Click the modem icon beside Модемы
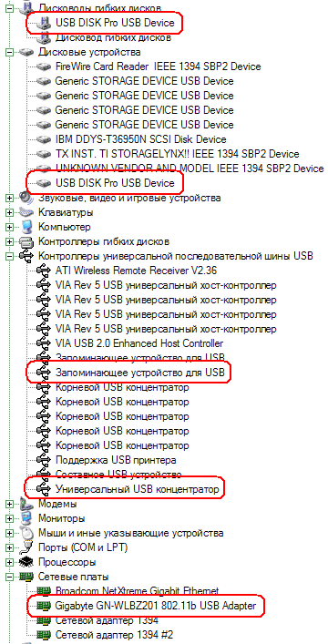 pos(26,504)
